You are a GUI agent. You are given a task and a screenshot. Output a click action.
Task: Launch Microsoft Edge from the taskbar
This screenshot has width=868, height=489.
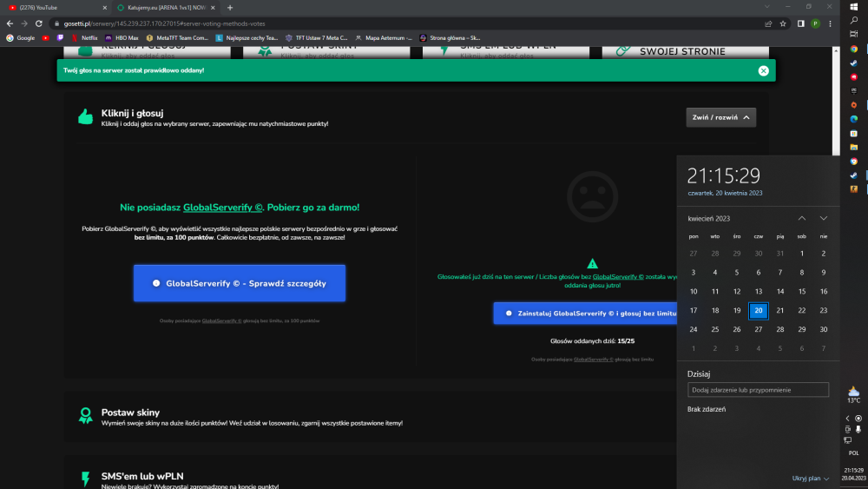point(853,119)
